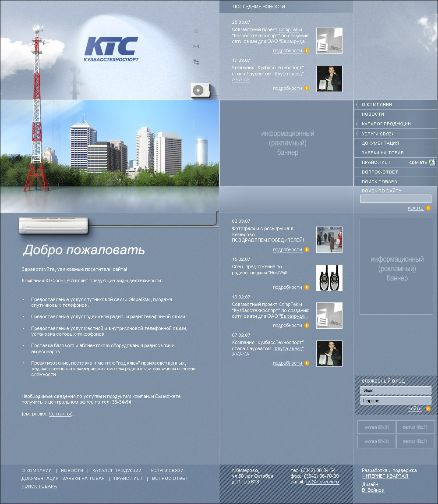The width and height of the screenshot is (438, 504).
Task: Open the 10.02.07 news thumbnail image
Action: click(x=329, y=315)
